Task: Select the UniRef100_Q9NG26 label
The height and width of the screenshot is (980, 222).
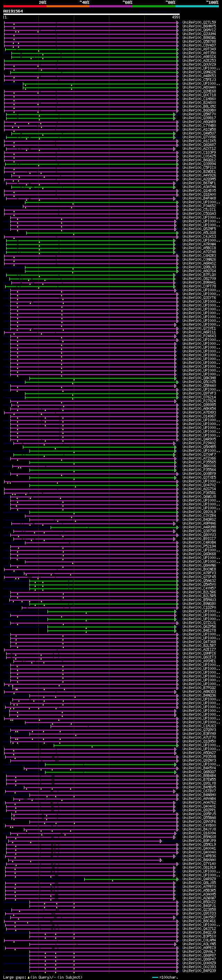Action: (x=199, y=72)
